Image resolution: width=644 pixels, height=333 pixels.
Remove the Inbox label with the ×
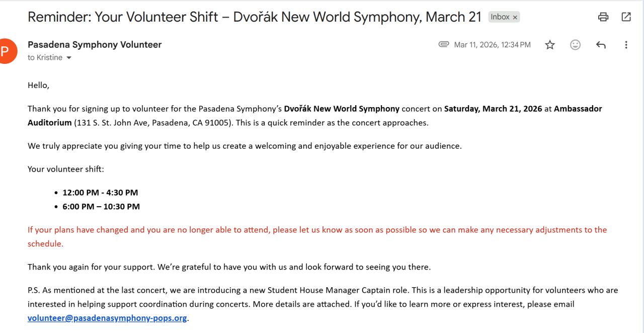click(515, 17)
